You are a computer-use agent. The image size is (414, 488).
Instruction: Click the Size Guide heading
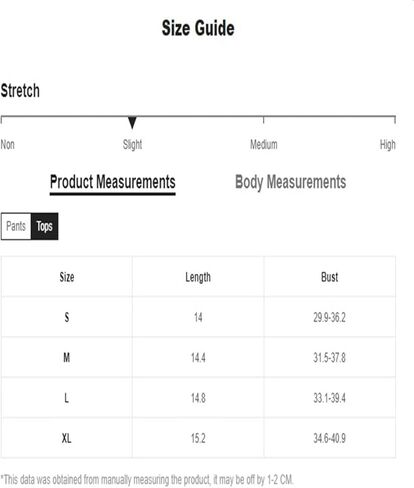point(198,28)
